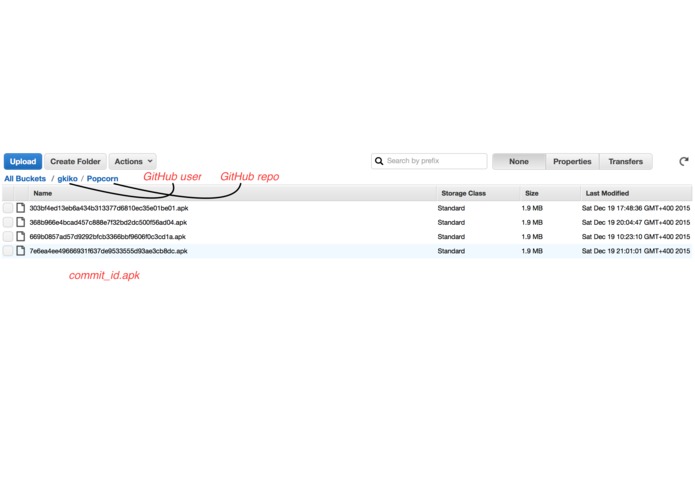Image resolution: width=695 pixels, height=494 pixels.
Task: Click file icon of 7e6ea4ee4966 apk
Action: click(x=20, y=251)
